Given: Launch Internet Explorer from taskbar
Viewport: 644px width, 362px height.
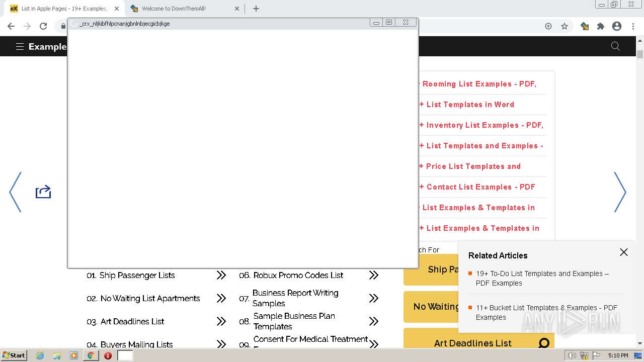Looking at the screenshot, I should pyautogui.click(x=40, y=355).
